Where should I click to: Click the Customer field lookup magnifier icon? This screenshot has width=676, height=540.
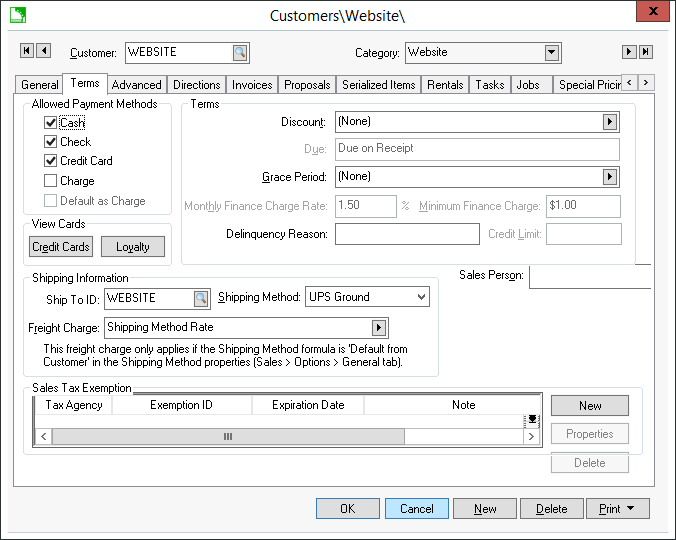click(x=240, y=53)
